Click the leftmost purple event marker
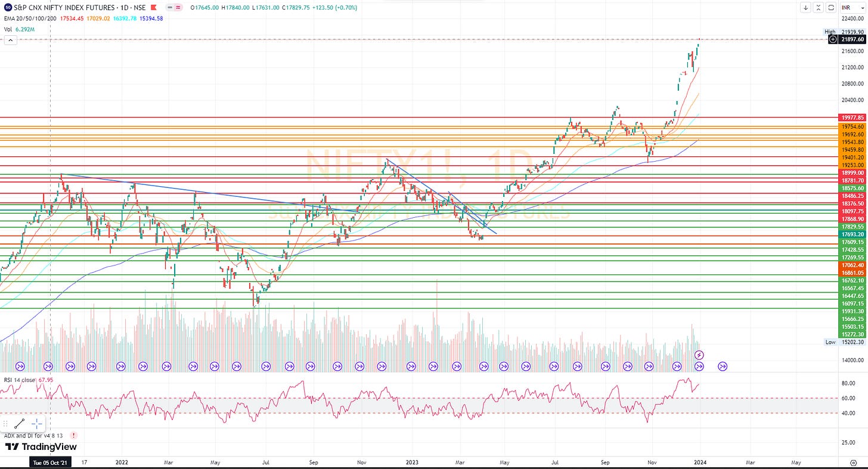The image size is (868, 469). pyautogui.click(x=20, y=366)
